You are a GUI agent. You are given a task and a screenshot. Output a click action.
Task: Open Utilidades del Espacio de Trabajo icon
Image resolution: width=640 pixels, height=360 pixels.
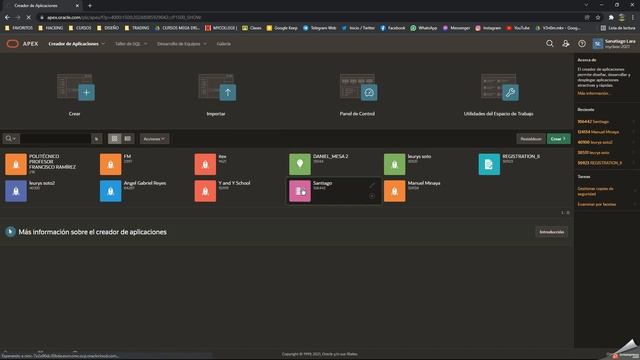[500, 87]
